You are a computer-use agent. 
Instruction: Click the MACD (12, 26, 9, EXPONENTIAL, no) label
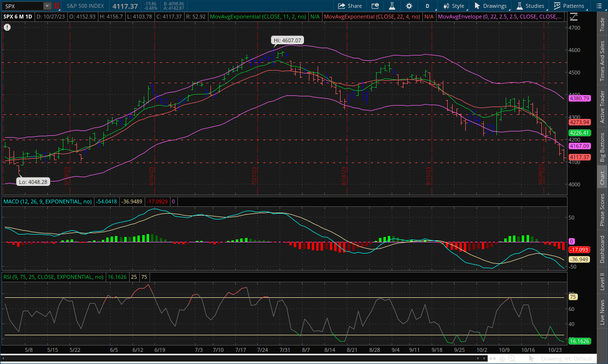coord(48,201)
